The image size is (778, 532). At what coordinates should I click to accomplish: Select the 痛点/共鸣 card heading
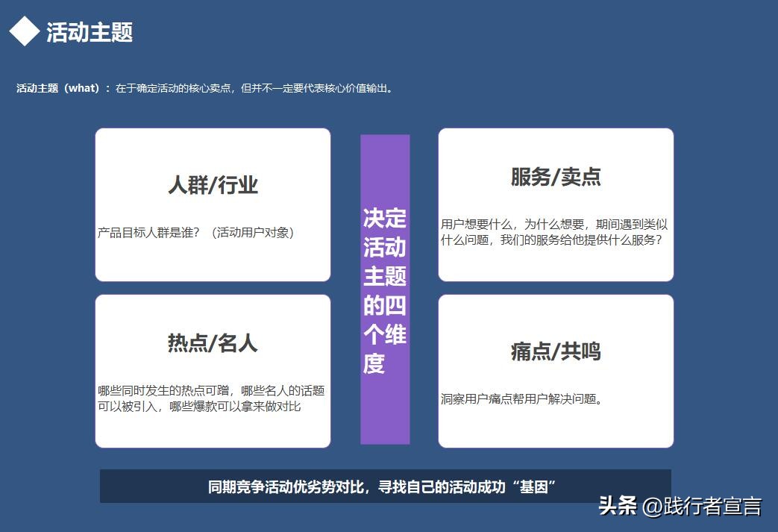coord(555,351)
